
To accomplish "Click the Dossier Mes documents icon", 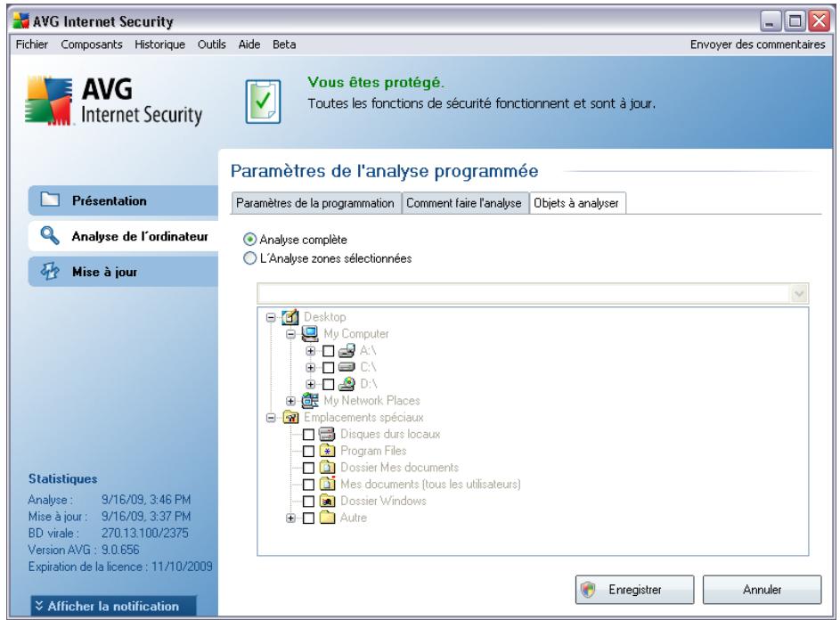I will [x=327, y=467].
